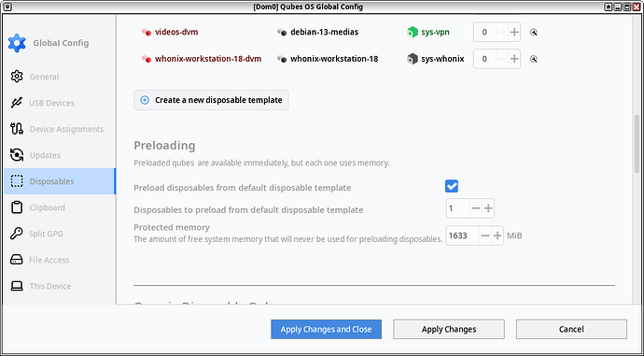The height and width of the screenshot is (356, 644).
Task: Toggle preload disposables from default template checkbox
Action: point(452,186)
